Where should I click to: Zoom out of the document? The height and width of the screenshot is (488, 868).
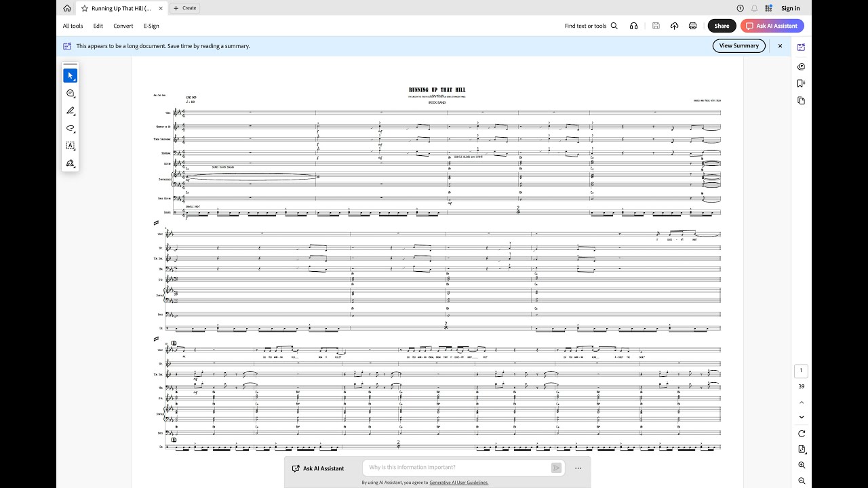tap(802, 481)
